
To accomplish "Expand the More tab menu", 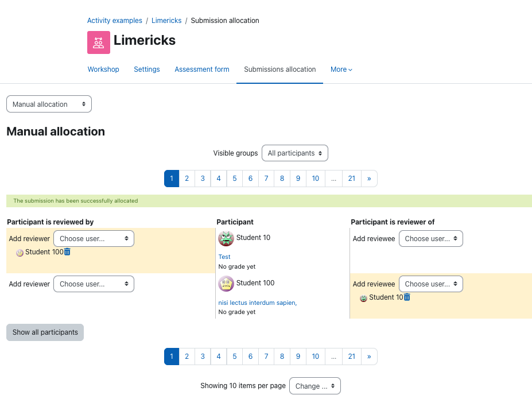I will [341, 69].
